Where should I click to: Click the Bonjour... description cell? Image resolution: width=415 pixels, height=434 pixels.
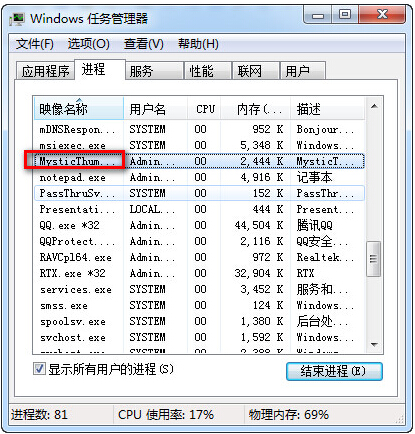325,129
